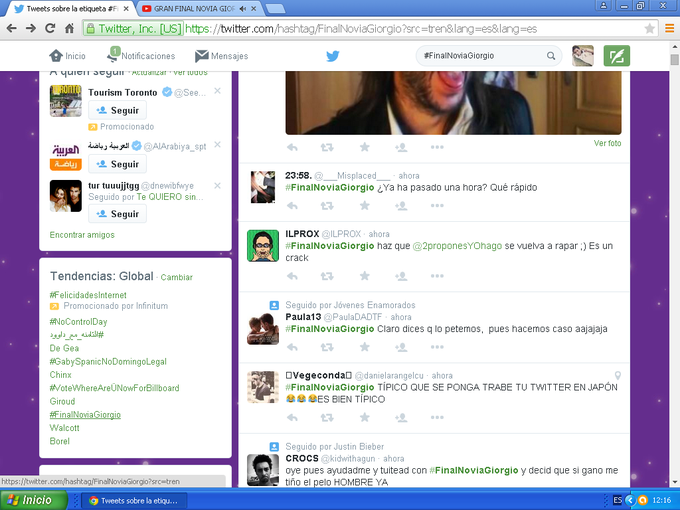Run search with magnifier icon
Screen dimensions: 680x510
[x=551, y=56]
